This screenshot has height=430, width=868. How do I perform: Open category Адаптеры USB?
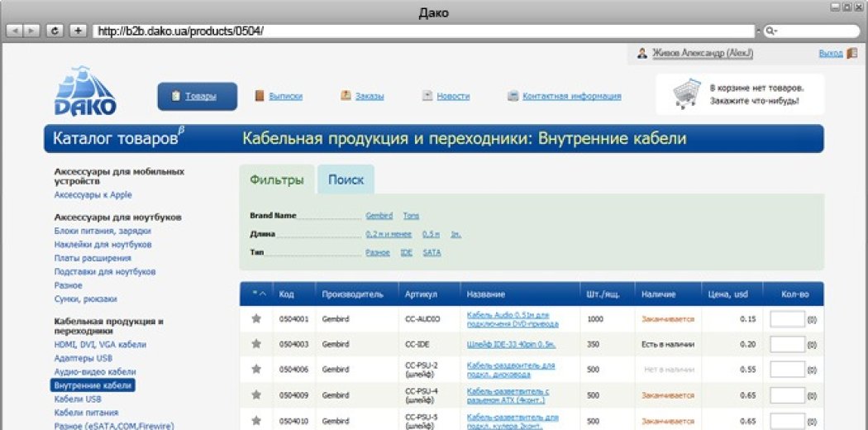coord(83,358)
